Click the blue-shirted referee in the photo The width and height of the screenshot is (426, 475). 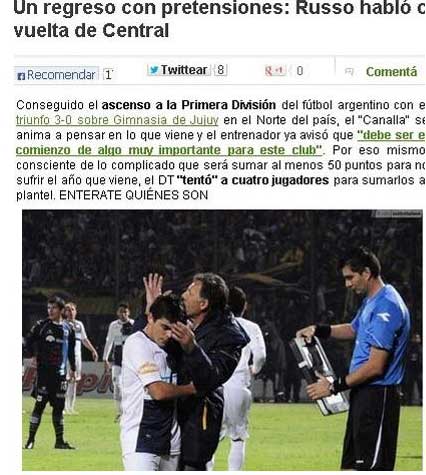point(368,358)
